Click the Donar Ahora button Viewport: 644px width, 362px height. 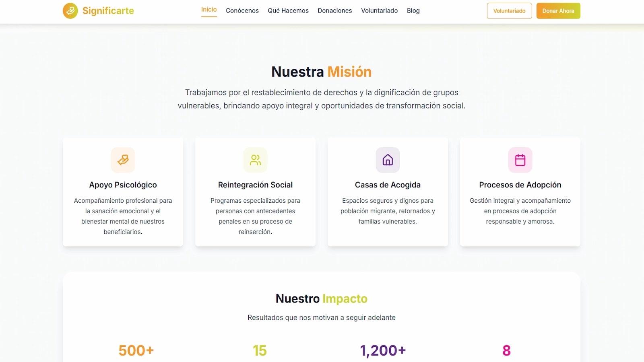pos(558,11)
